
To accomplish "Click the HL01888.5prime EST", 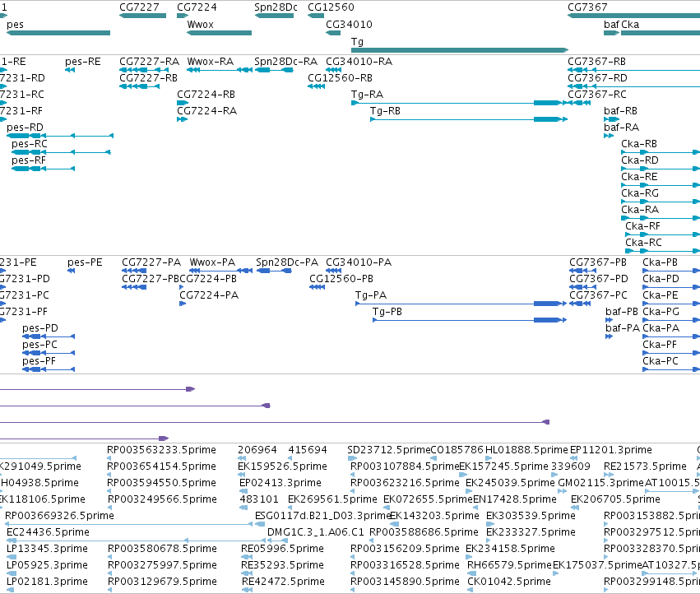I will click(489, 458).
